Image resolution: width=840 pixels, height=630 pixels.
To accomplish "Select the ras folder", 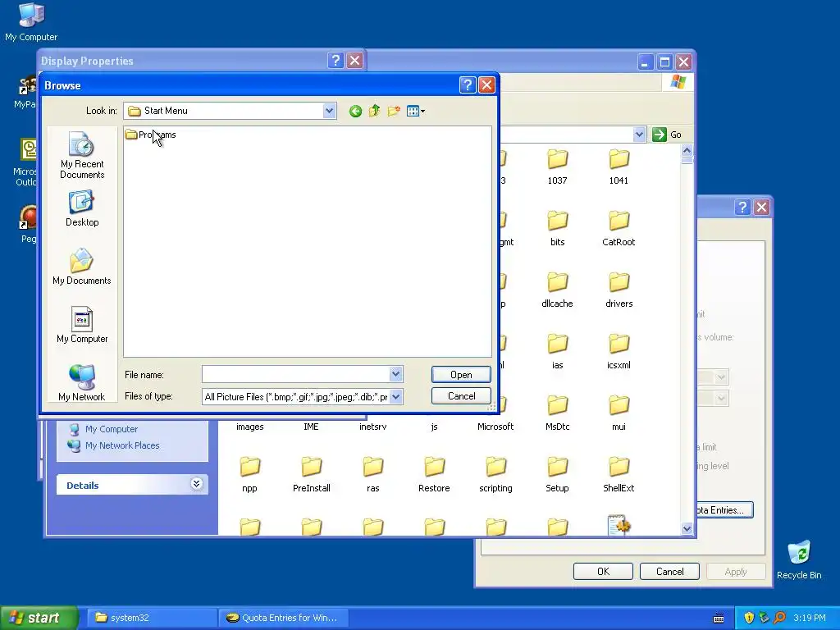I will [x=373, y=475].
